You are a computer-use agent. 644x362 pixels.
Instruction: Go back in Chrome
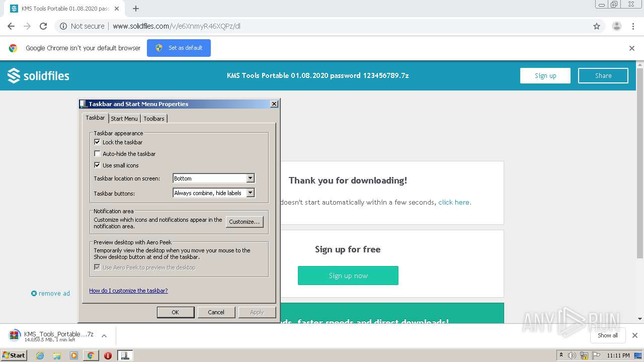pyautogui.click(x=11, y=26)
